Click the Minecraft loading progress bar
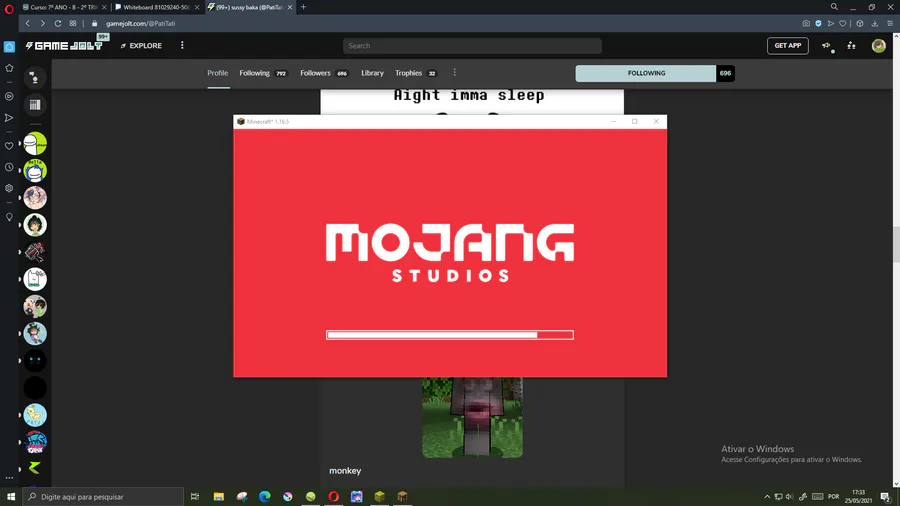The height and width of the screenshot is (506, 900). coord(449,335)
